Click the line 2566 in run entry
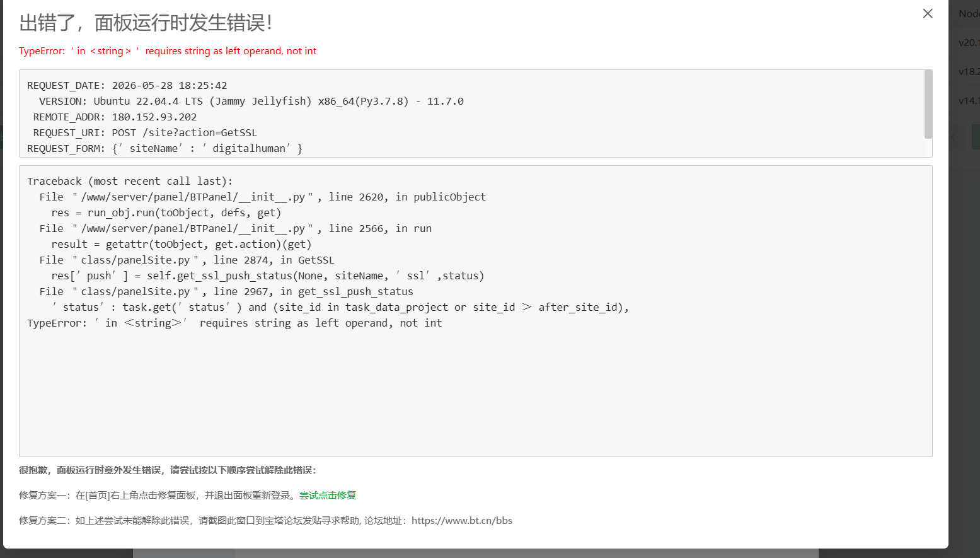 coord(235,229)
